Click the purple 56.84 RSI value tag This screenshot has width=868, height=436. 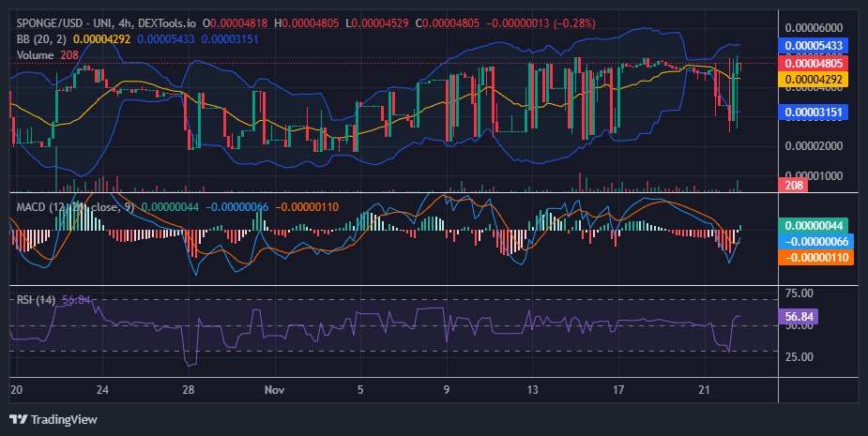(x=799, y=317)
